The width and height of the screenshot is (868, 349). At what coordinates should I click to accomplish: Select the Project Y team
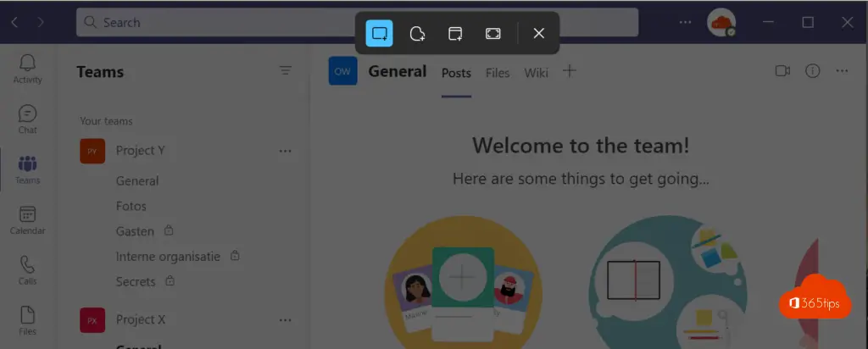140,151
